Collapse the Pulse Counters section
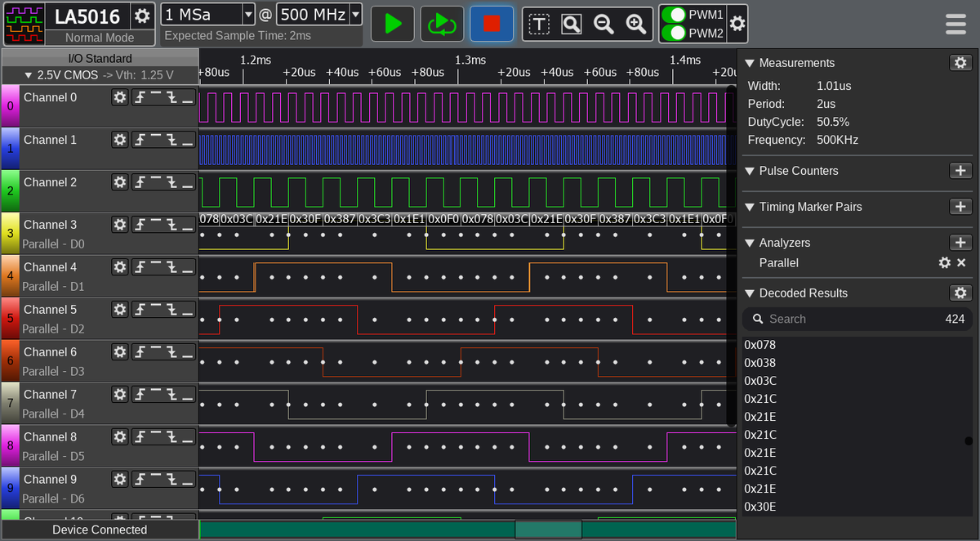 750,171
